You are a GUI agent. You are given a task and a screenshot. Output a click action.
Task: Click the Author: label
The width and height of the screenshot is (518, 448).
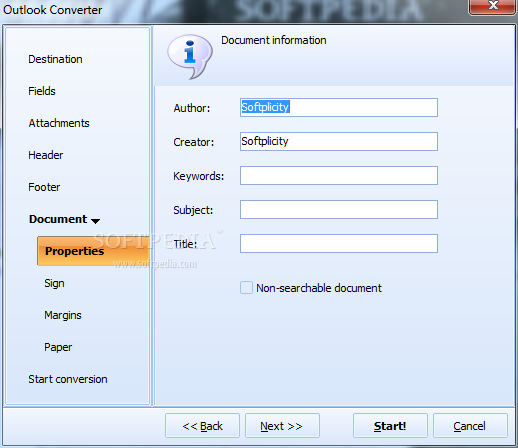click(x=192, y=108)
